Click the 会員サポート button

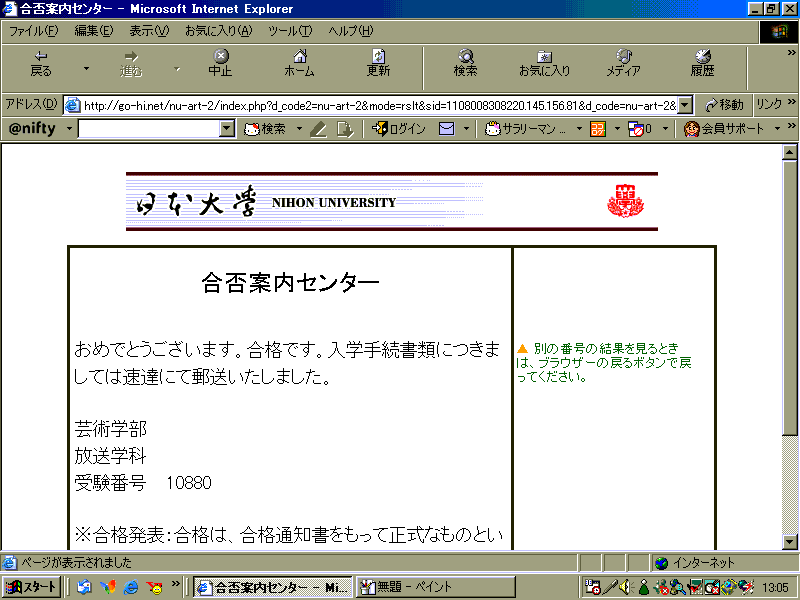pos(723,129)
